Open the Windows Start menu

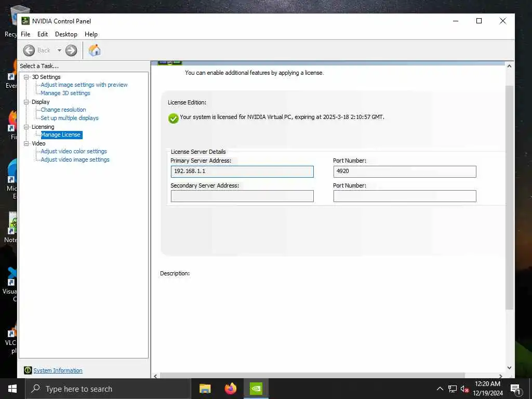(12, 389)
